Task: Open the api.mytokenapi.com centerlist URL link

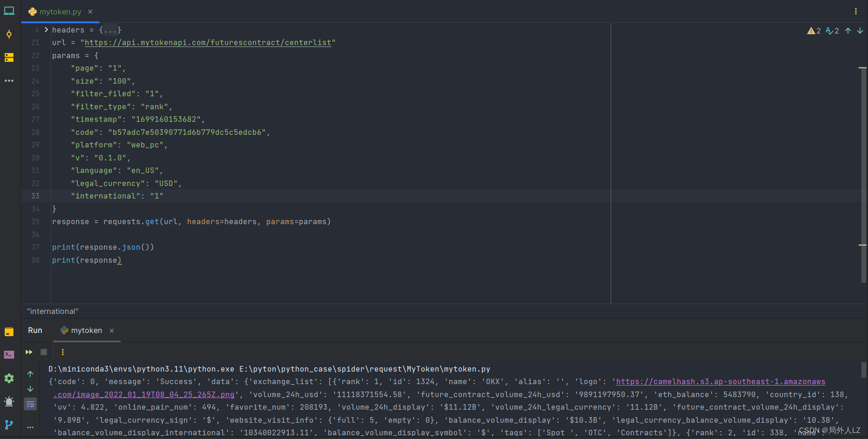Action: [208, 42]
